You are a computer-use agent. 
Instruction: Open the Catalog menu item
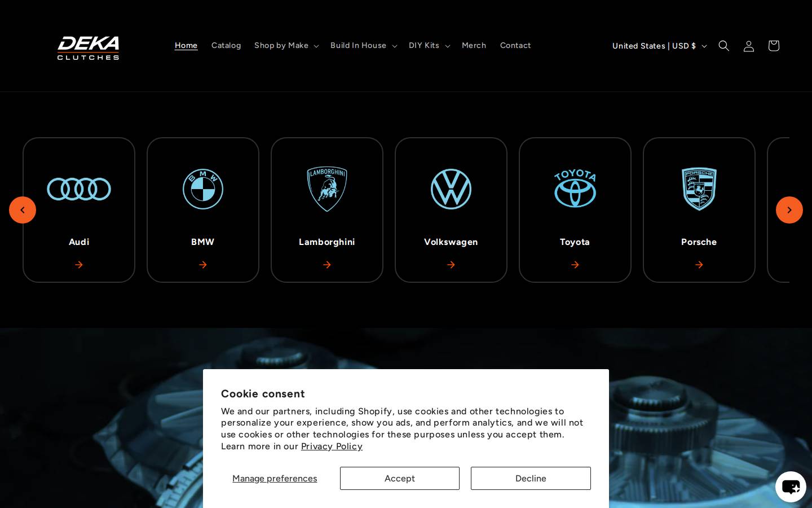click(x=226, y=46)
